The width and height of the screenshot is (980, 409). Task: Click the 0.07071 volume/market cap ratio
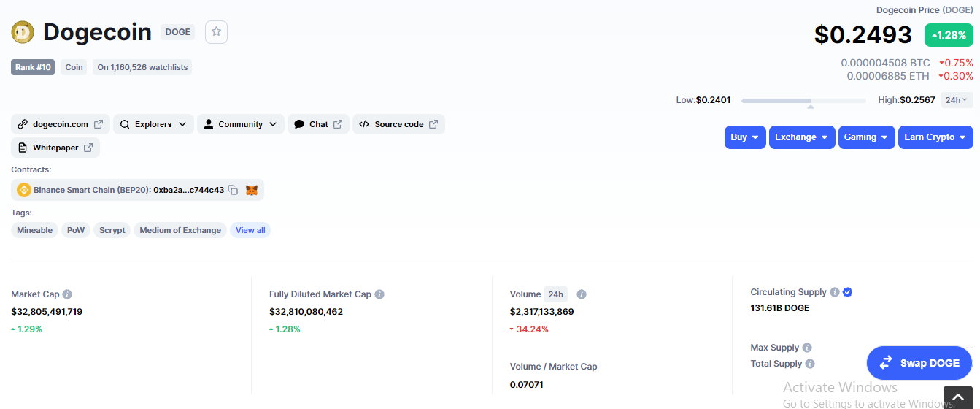[526, 385]
